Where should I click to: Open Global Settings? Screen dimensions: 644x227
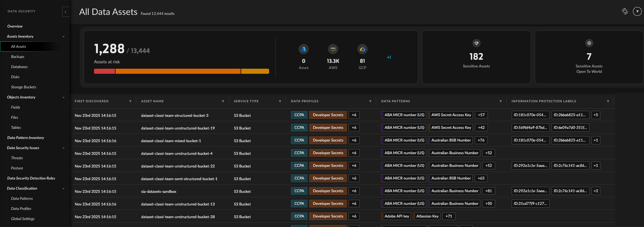pos(22,219)
